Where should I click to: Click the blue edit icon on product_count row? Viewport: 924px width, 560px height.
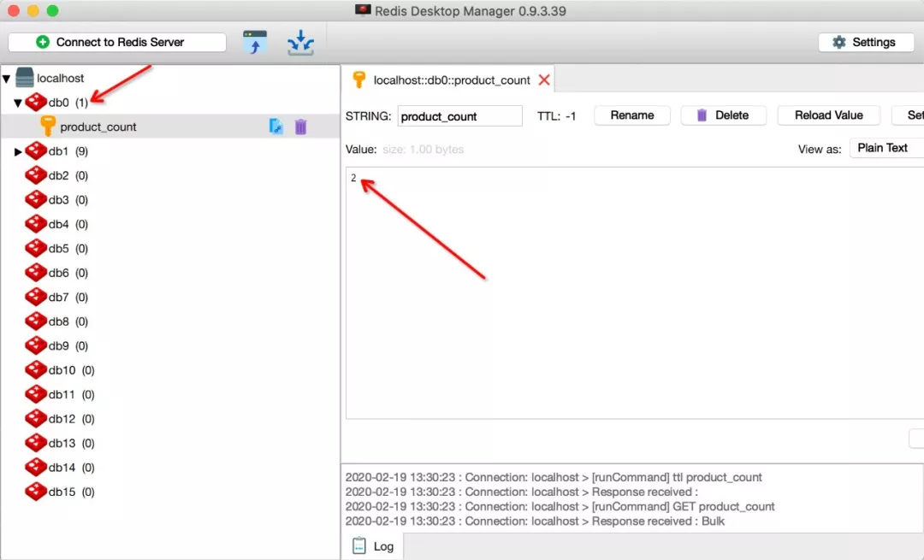pyautogui.click(x=275, y=127)
